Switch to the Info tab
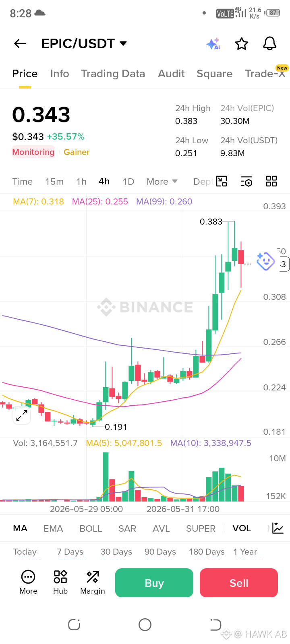This screenshot has height=644, width=290. [x=60, y=74]
